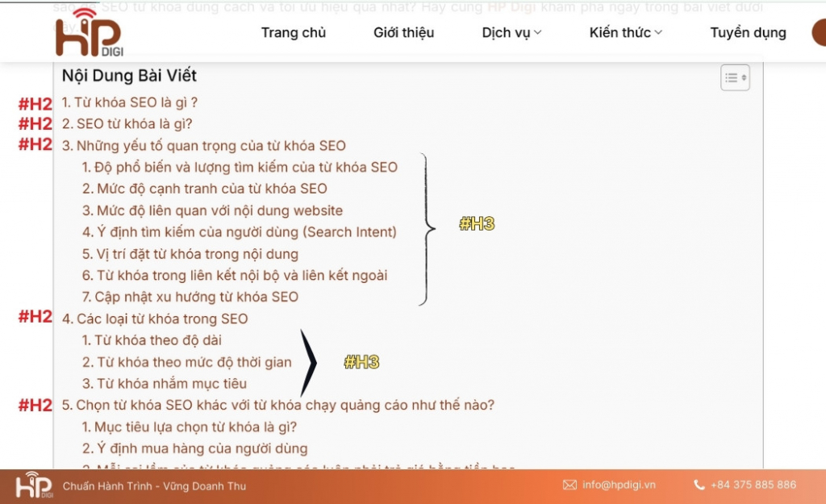
Task: Open 'Cập nhật xu hướng từ khóa SEO'
Action: [190, 297]
